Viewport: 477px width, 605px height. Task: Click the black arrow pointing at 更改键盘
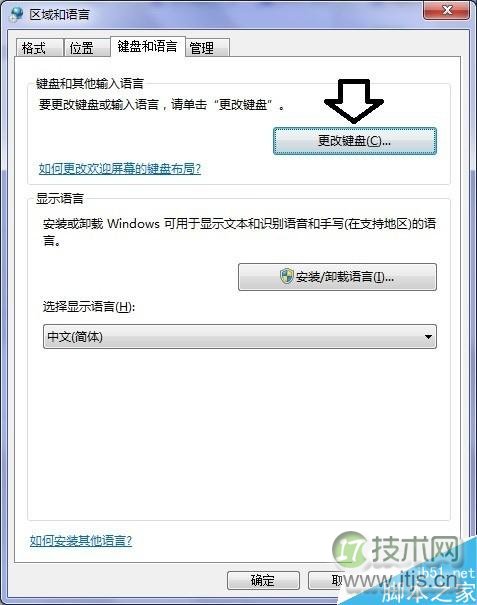click(x=354, y=101)
